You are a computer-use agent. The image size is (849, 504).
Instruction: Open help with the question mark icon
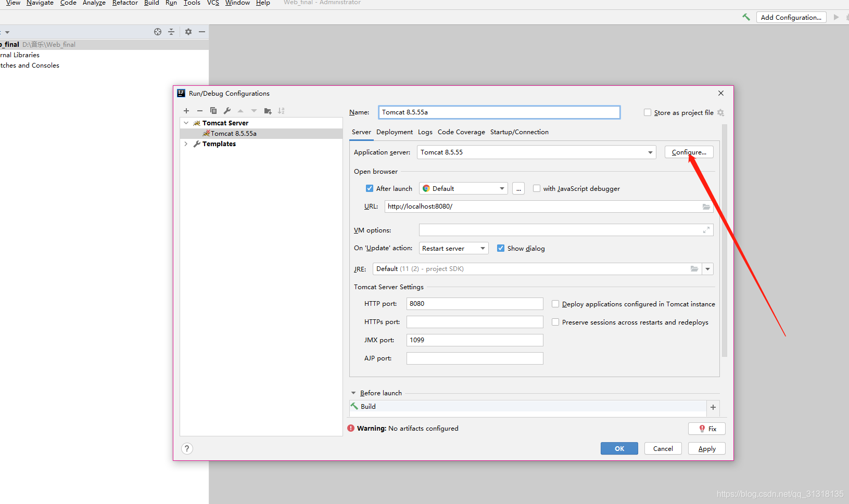coord(187,448)
